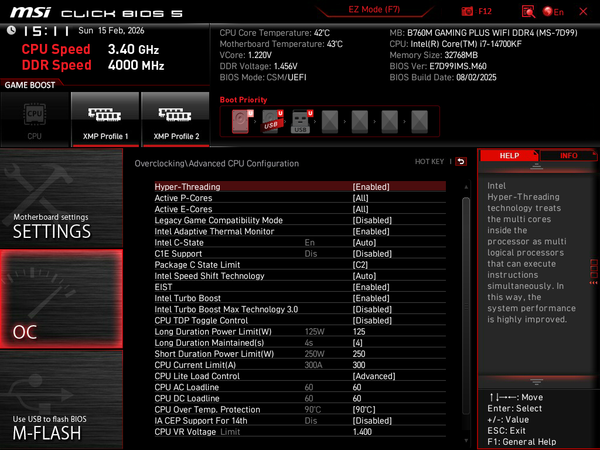Open Intel Speed Shift Technology option

point(300,276)
